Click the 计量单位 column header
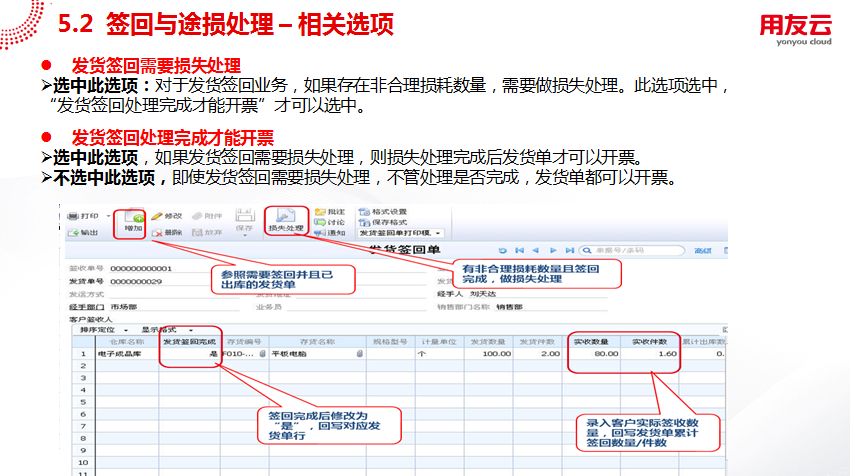The image size is (850, 476). pyautogui.click(x=439, y=342)
